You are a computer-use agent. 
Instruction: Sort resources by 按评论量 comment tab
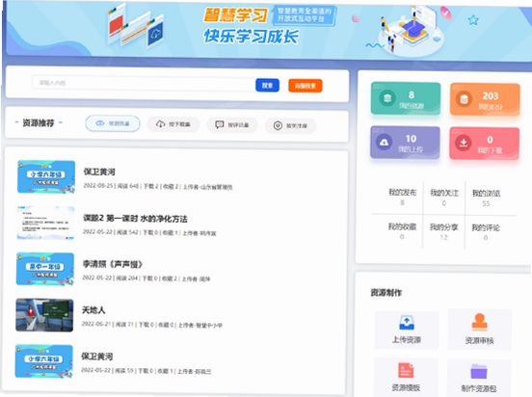coord(232,125)
